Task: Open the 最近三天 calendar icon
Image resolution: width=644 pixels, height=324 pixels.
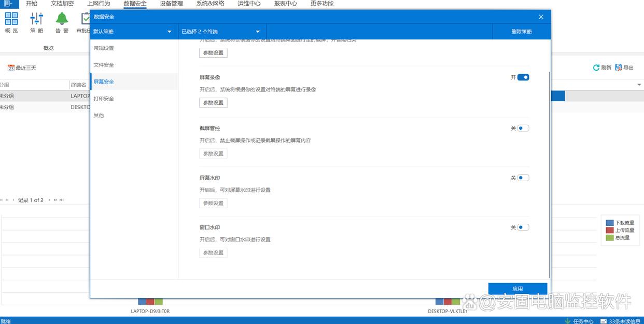Action: click(11, 68)
